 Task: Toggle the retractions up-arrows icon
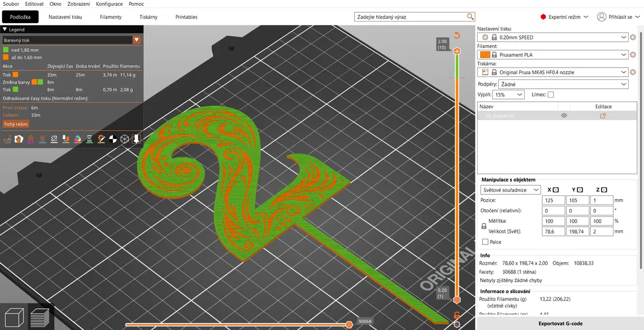31,139
